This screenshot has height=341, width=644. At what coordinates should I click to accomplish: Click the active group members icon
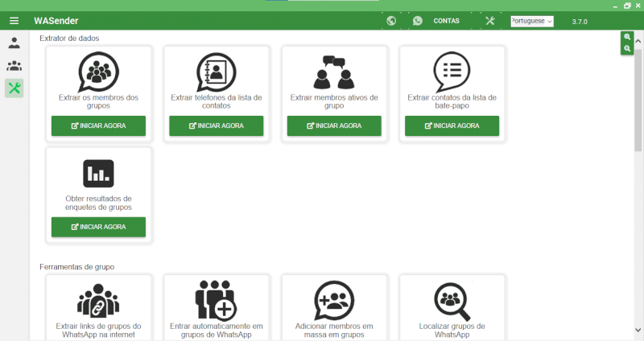pyautogui.click(x=334, y=72)
